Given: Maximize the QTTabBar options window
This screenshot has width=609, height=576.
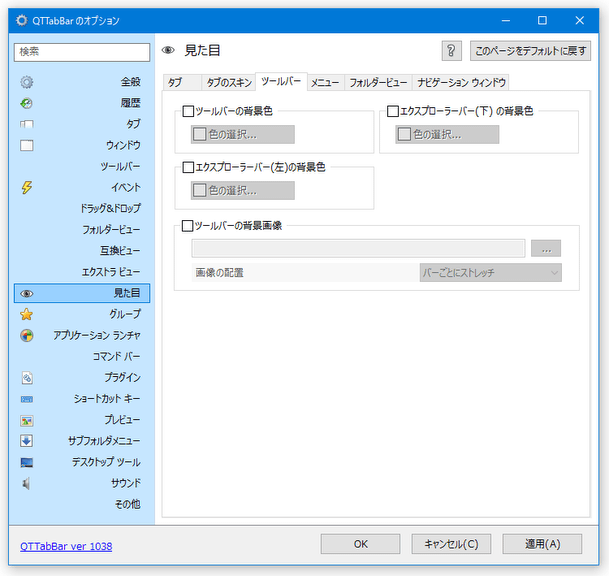Looking at the screenshot, I should [542, 20].
